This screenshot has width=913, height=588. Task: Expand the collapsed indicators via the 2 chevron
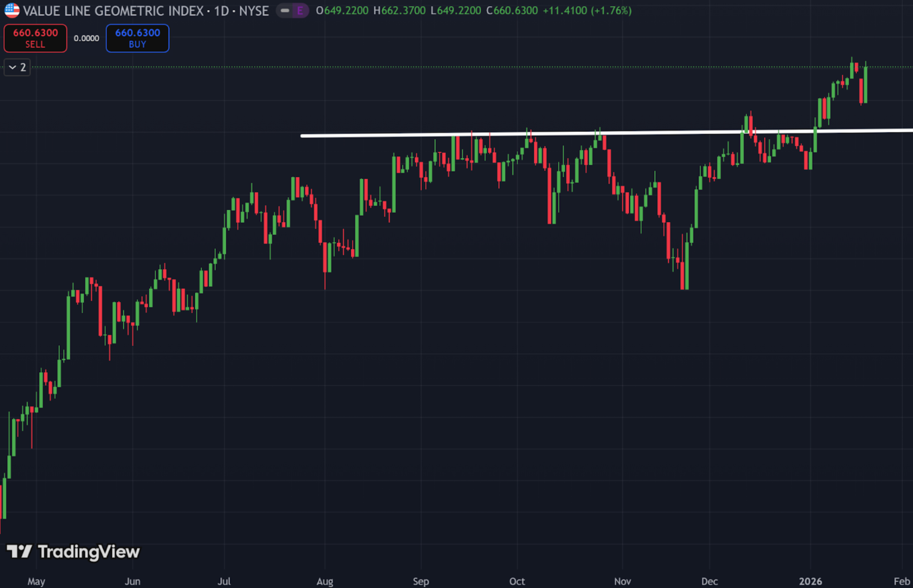(x=17, y=67)
